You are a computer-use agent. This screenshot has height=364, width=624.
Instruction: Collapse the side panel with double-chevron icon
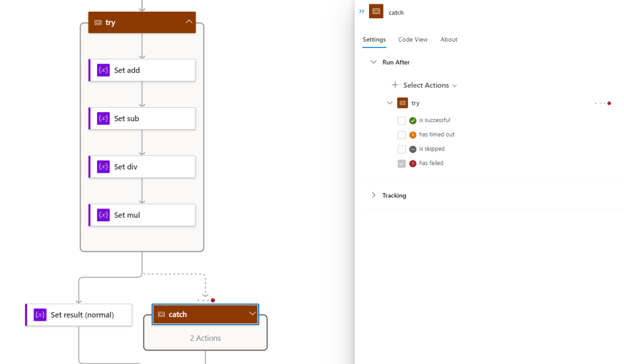point(362,12)
